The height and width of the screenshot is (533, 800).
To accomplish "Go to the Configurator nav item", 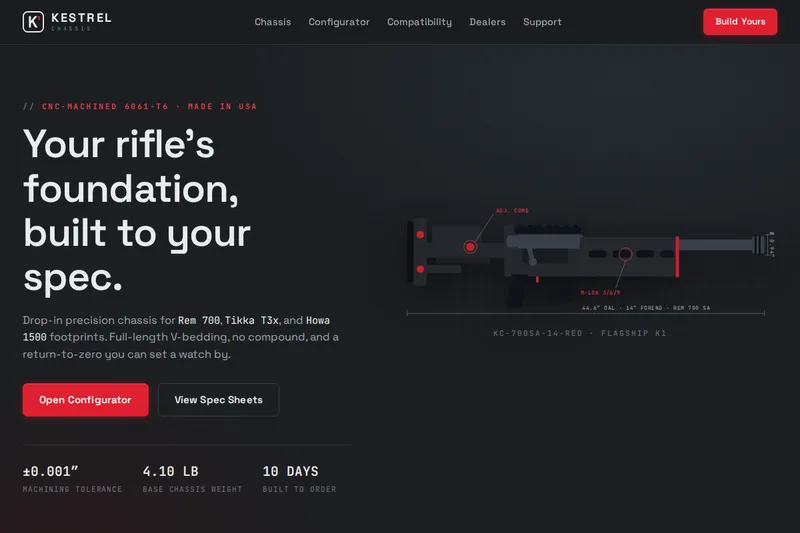I will pyautogui.click(x=339, y=22).
